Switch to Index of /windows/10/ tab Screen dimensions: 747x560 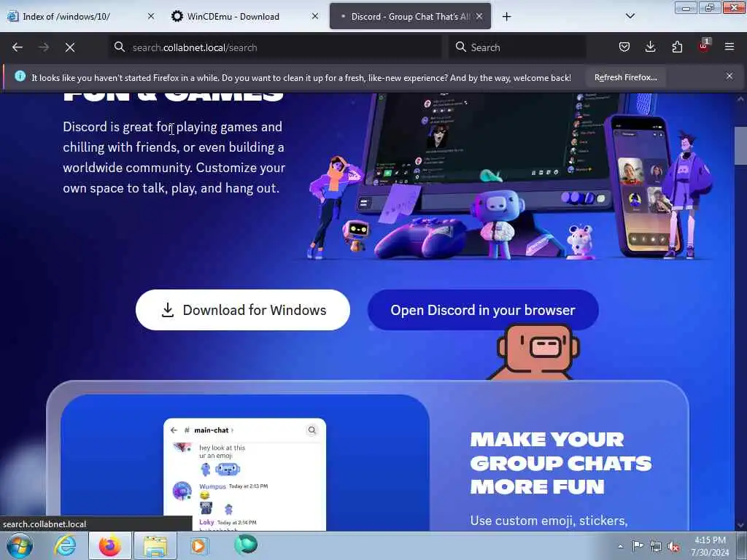[81, 16]
